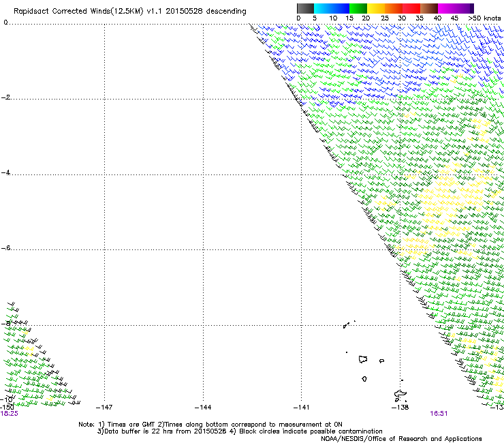
Task: Click the magenta 40-45 knots color band
Action: tap(447, 8)
